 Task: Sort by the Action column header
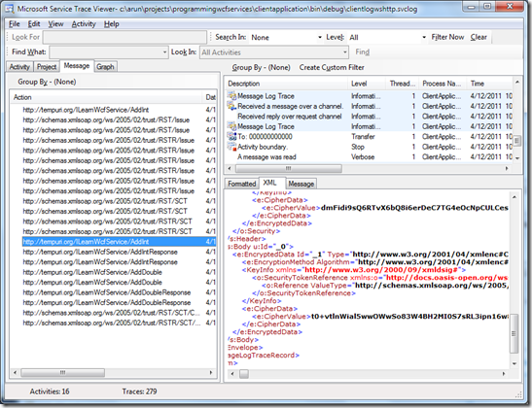tap(106, 97)
